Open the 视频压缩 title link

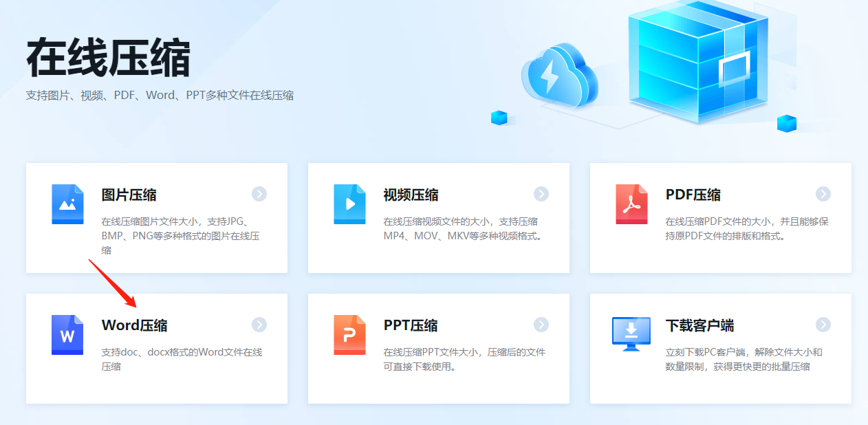pos(411,195)
